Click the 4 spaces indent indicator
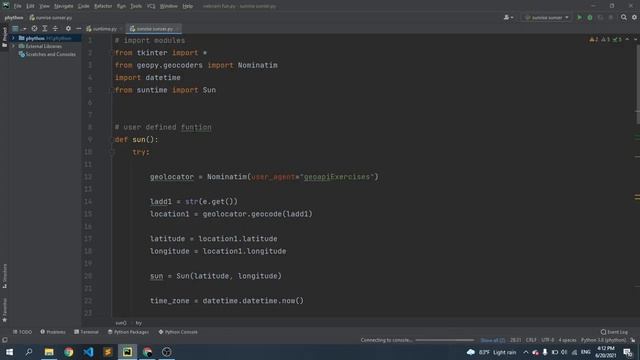Screen dimensions: 640x360 point(567,340)
